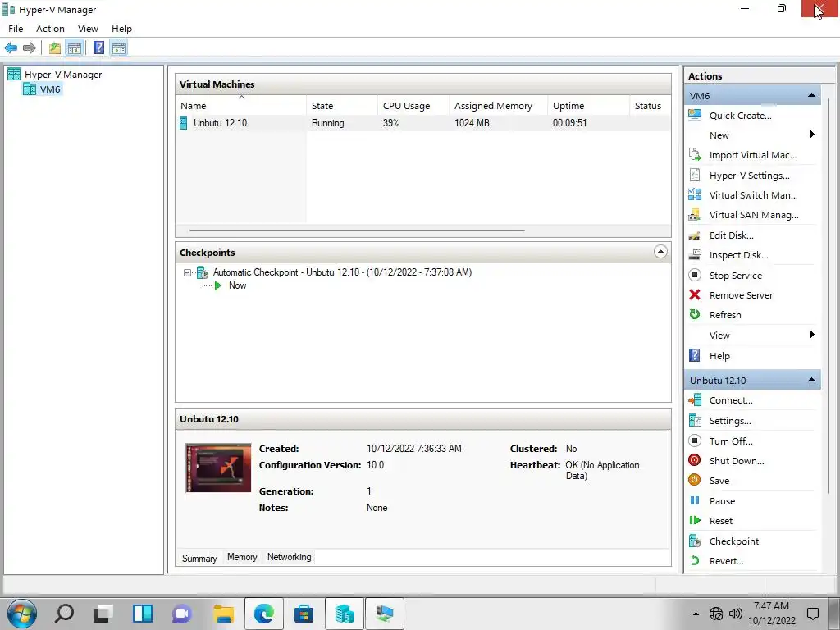
Task: Click the Inspect Disk action
Action: coord(738,255)
